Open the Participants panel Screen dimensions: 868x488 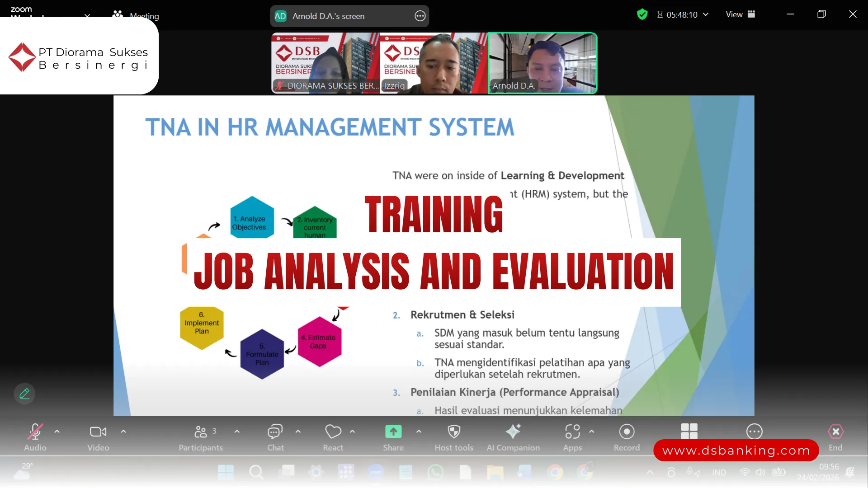201,436
